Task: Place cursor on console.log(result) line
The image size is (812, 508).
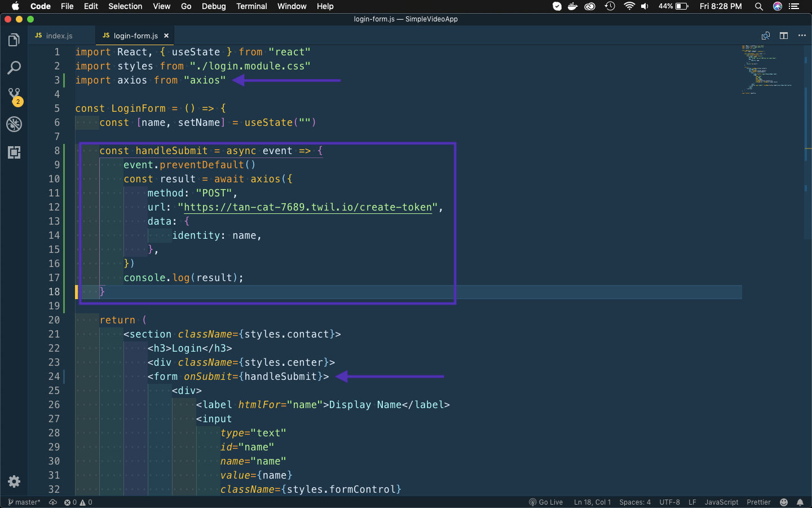Action: [x=183, y=278]
